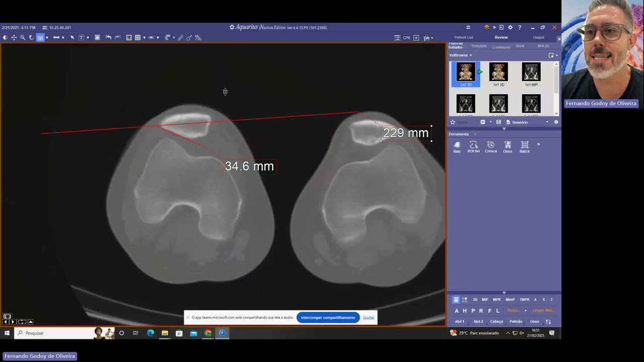The width and height of the screenshot is (644, 362).
Task: Collapse the thumbnail panel double chevron
Action: 504,129
